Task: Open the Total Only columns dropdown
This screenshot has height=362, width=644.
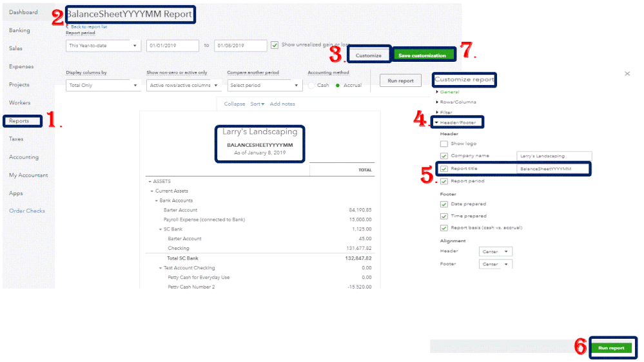Action: pyautogui.click(x=103, y=86)
